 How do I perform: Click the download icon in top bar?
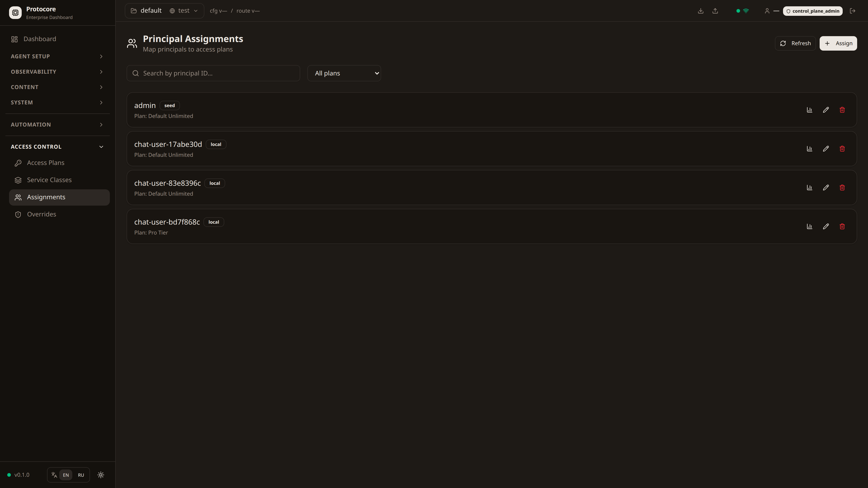coord(701,11)
